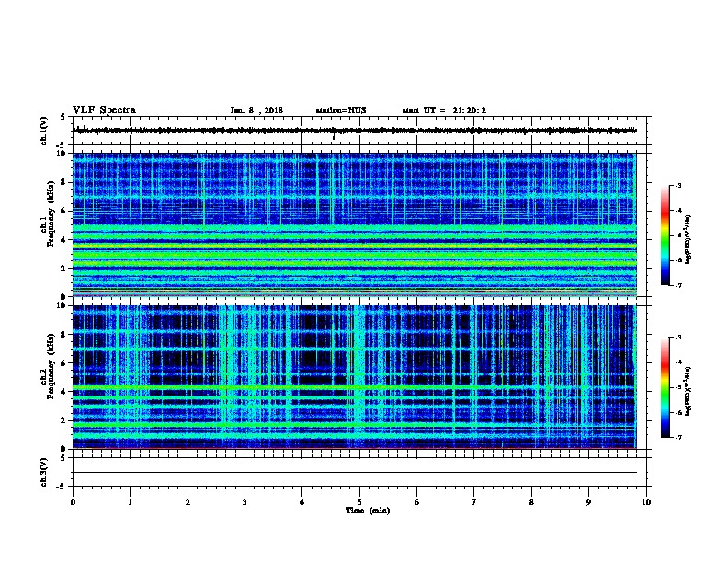Click the flat ch.3(V) trace panel
Image resolution: width=728 pixels, height=563 pixels.
359,472
